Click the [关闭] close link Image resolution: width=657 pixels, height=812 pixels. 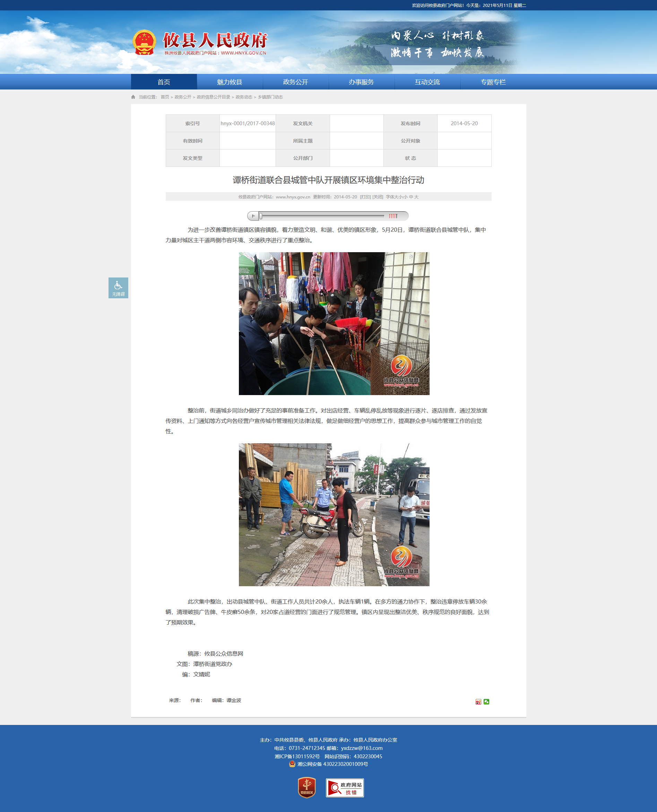[x=378, y=197]
